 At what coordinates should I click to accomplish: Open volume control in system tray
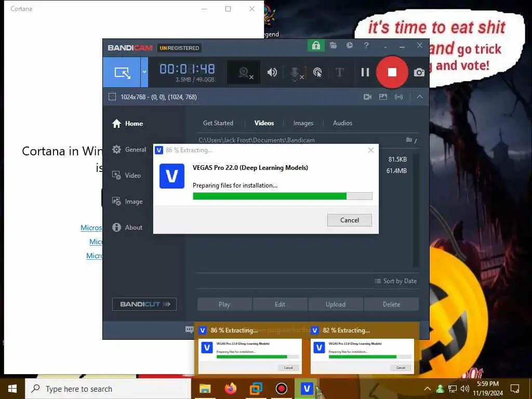[x=465, y=389]
